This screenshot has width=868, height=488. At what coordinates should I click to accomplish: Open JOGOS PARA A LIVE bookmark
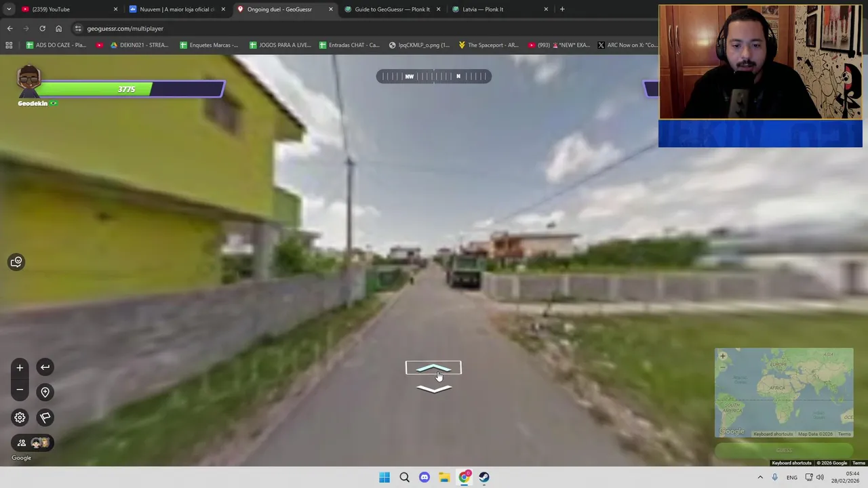[279, 45]
